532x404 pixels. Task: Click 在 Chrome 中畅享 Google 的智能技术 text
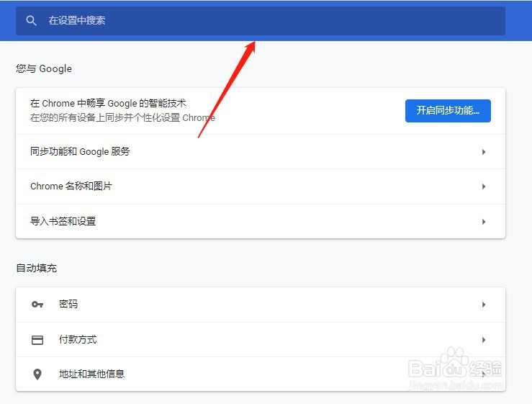tap(108, 103)
